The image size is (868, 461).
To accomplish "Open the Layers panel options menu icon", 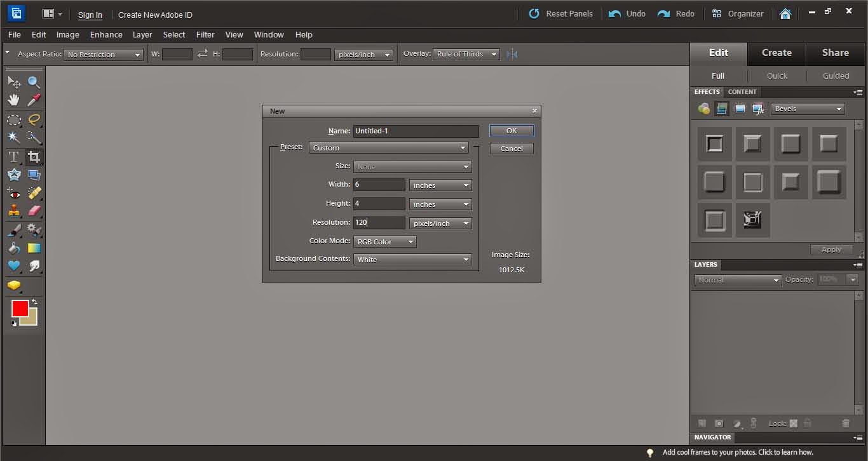I will click(858, 265).
